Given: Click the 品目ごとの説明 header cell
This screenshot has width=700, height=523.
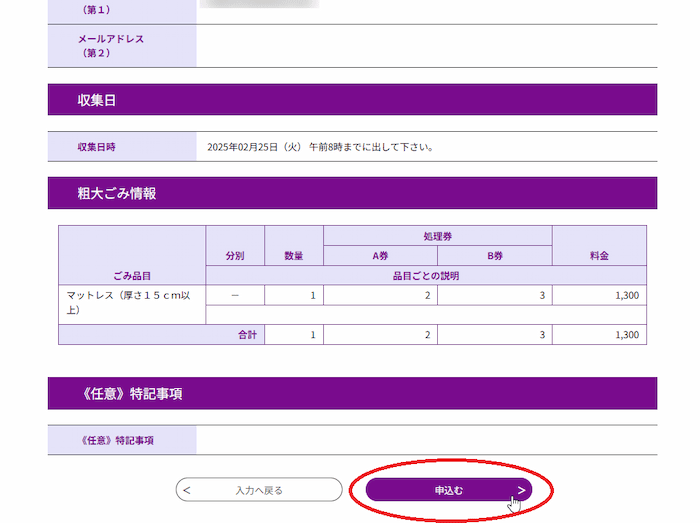Looking at the screenshot, I should click(x=426, y=275).
